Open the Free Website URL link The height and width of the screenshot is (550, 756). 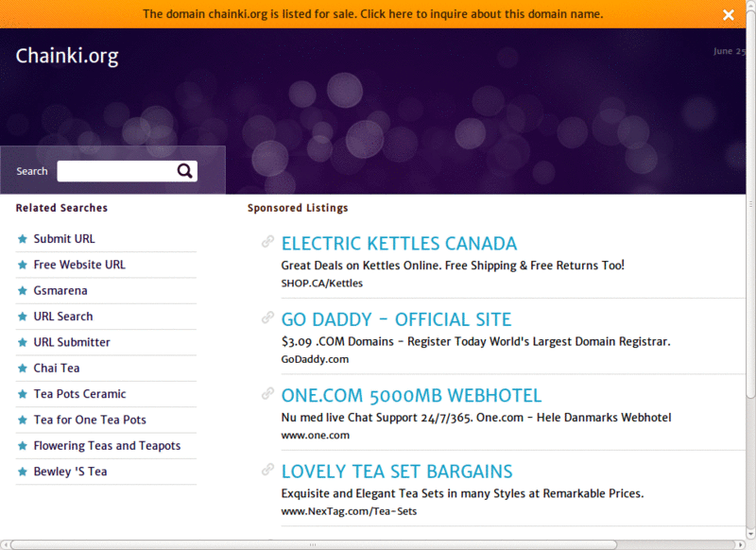[79, 265]
